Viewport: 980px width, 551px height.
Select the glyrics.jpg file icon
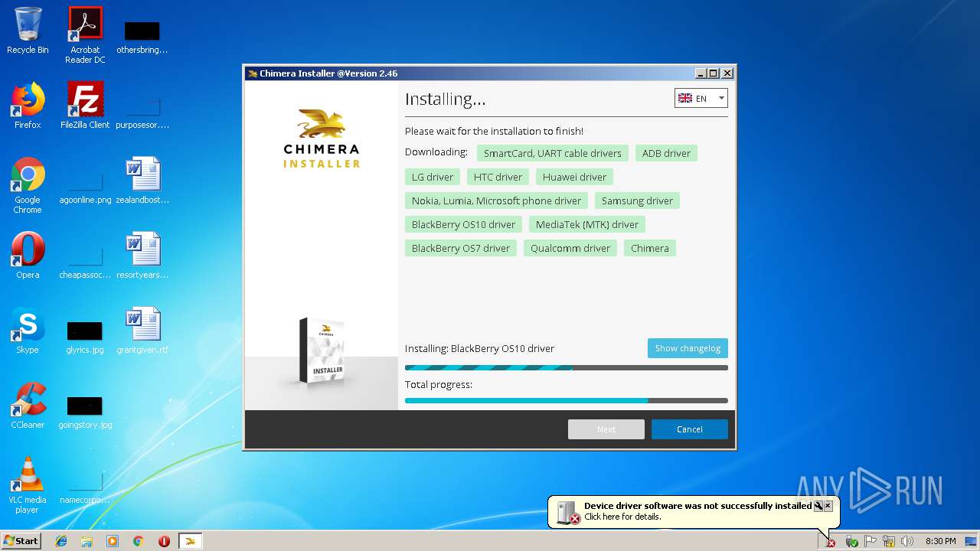point(85,337)
